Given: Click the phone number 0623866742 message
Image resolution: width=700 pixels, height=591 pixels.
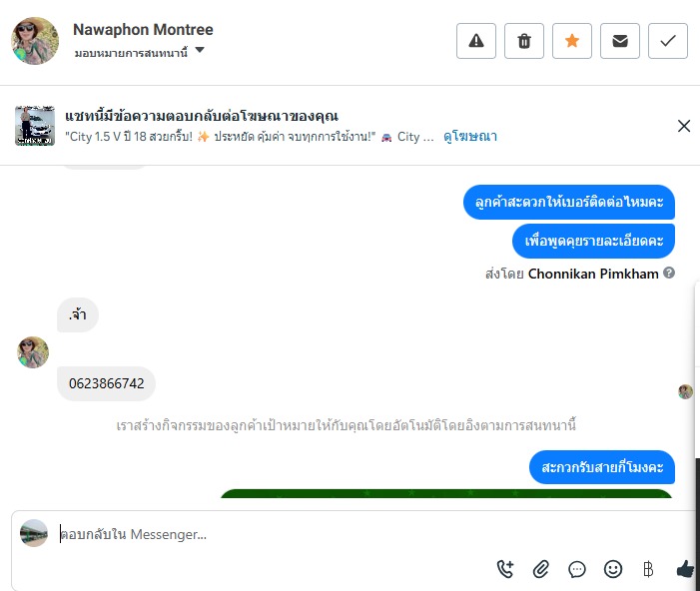Looking at the screenshot, I should (x=106, y=383).
